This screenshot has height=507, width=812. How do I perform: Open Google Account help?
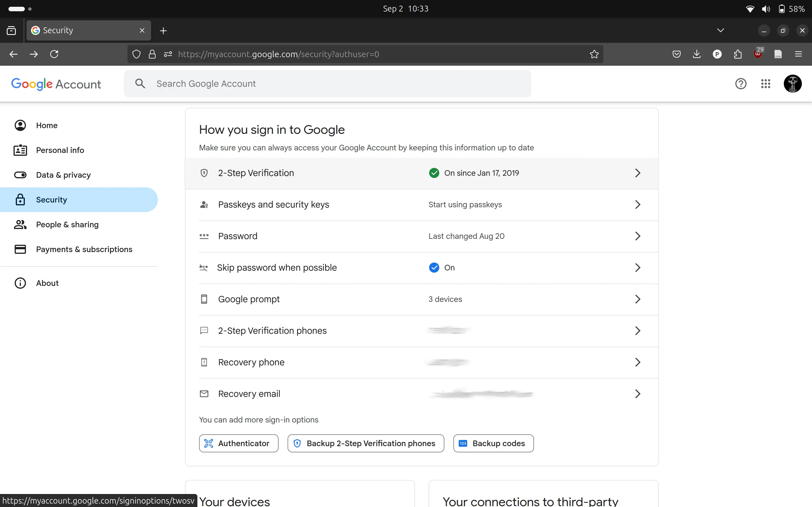(741, 83)
